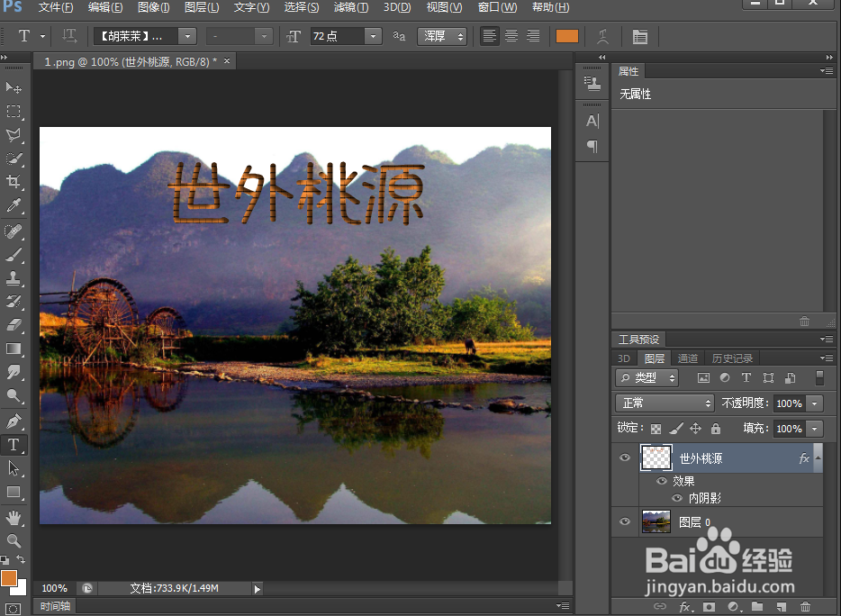Lock transparent pixels
The height and width of the screenshot is (616, 841).
[x=656, y=428]
